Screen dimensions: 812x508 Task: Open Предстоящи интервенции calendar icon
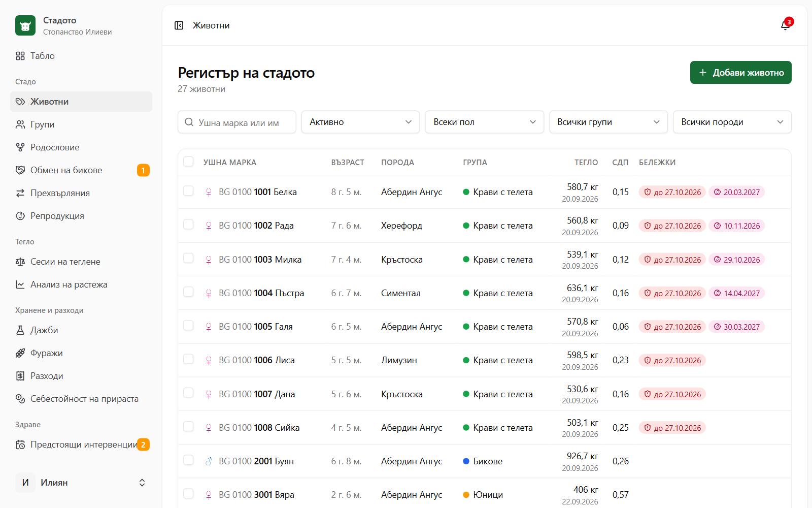pyautogui.click(x=20, y=444)
